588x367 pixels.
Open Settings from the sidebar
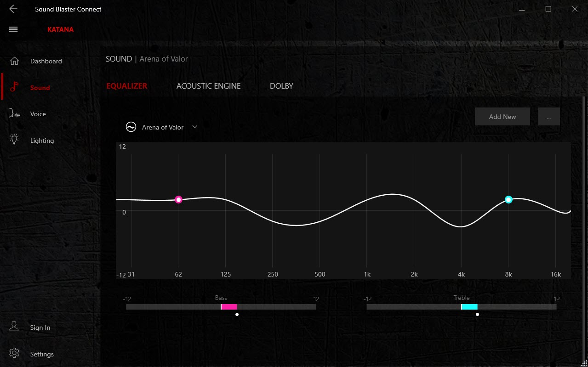pos(42,354)
